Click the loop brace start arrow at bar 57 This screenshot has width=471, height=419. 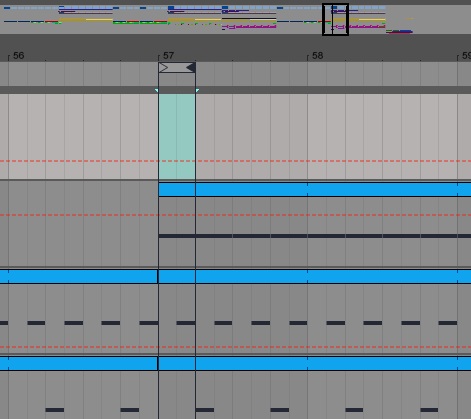pyautogui.click(x=163, y=68)
